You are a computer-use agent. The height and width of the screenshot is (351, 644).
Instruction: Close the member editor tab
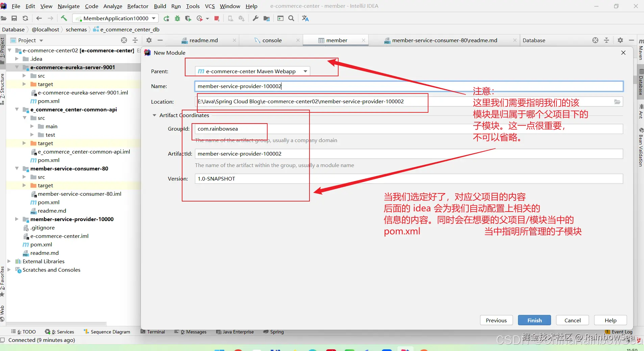364,40
